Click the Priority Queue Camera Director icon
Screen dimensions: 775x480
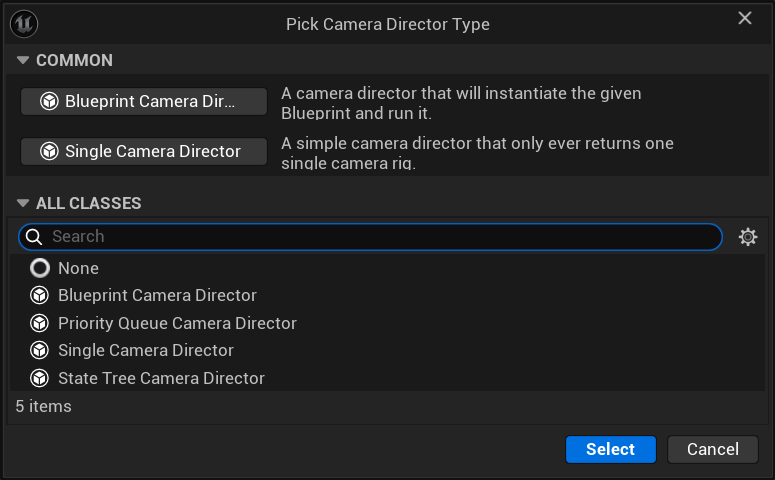tap(40, 323)
